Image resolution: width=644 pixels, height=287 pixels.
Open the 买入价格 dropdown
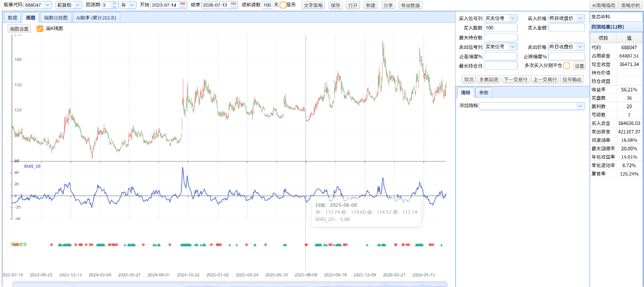(566, 18)
